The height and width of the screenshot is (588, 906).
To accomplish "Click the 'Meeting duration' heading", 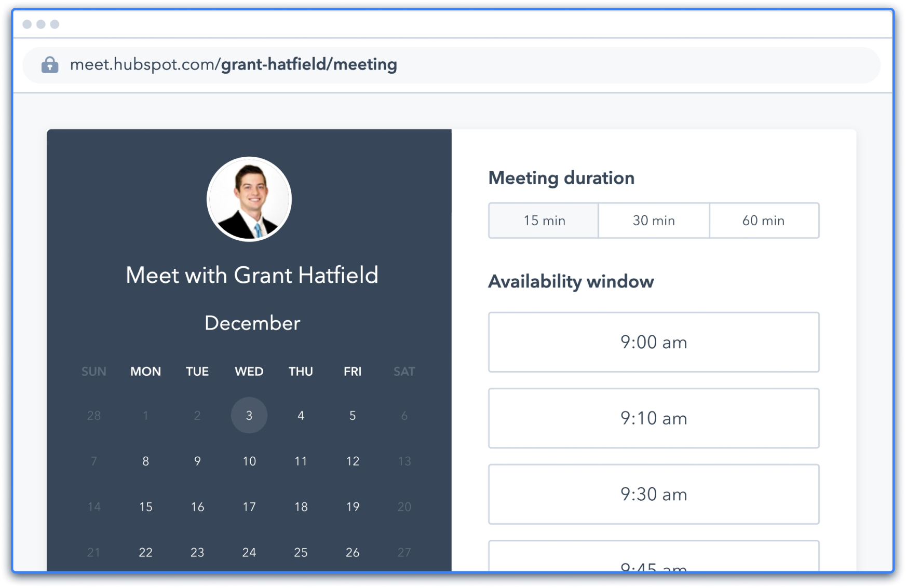I will click(x=561, y=178).
